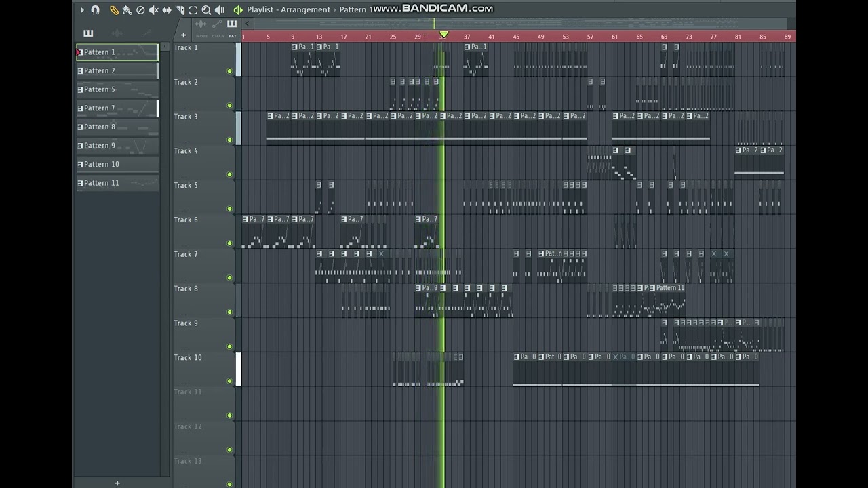
Task: Click bar 45 on the timeline ruler
Action: (516, 37)
